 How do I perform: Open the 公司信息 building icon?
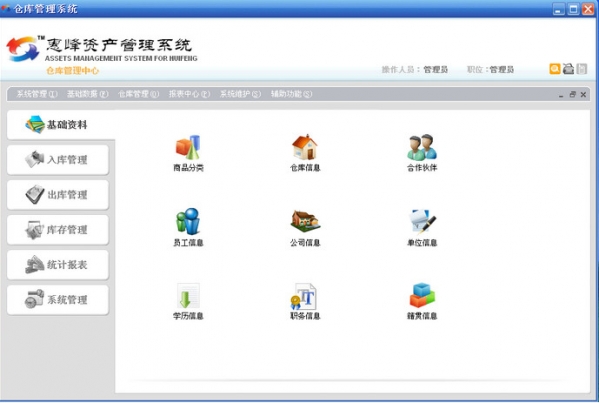coord(305,221)
